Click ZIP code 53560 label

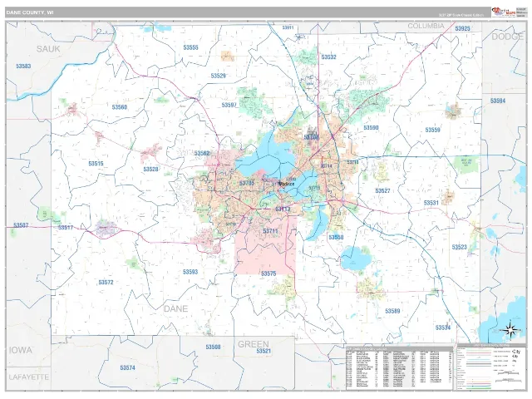pos(120,107)
